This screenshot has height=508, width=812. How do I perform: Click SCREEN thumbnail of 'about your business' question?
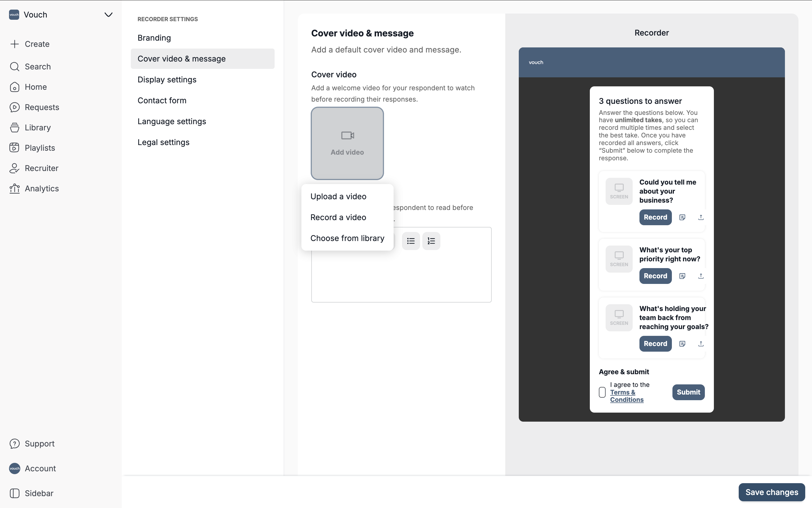619,191
